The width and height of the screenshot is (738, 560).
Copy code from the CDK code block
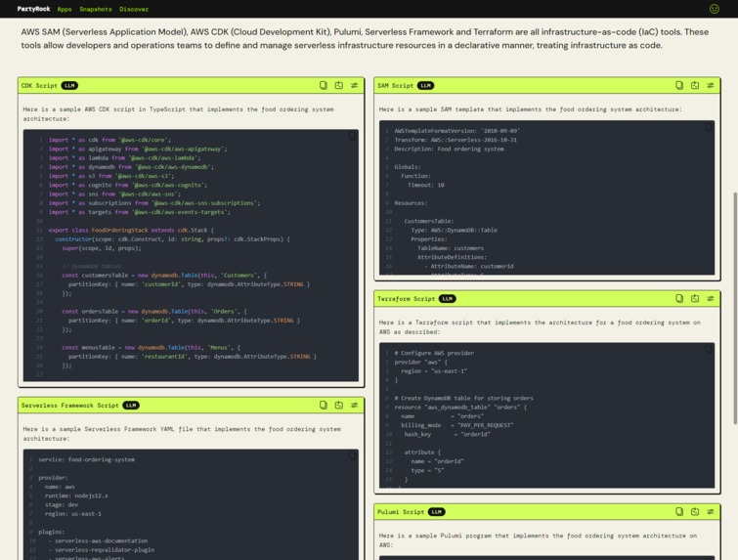pos(352,136)
